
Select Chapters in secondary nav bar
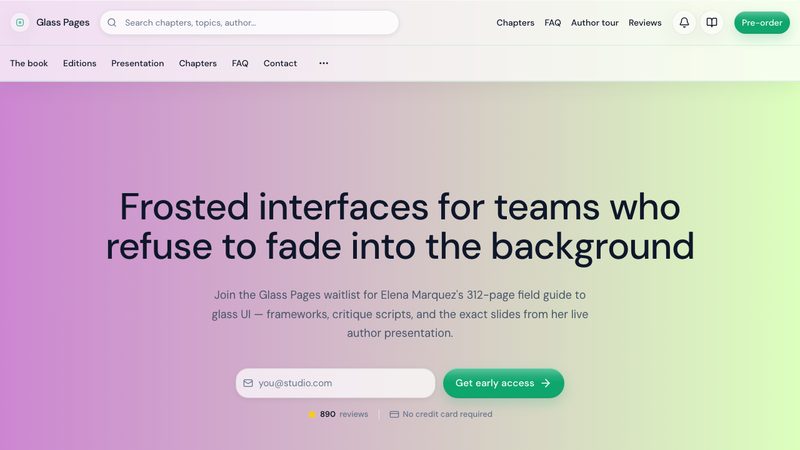click(197, 63)
